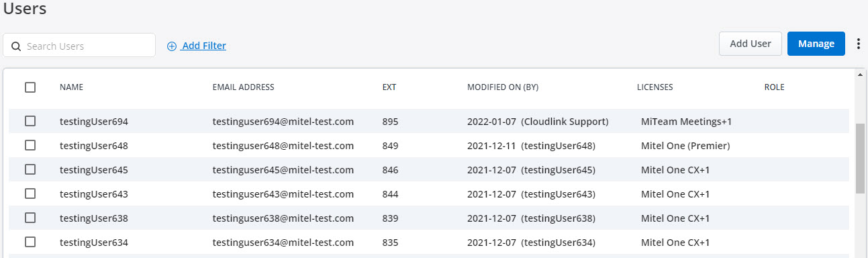The image size is (868, 258).
Task: Sort by LICENSES column header
Action: [655, 87]
